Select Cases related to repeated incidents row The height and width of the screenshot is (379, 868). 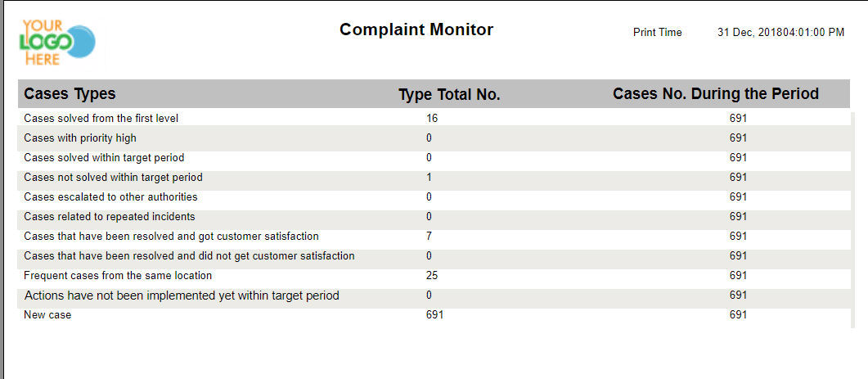point(434,217)
